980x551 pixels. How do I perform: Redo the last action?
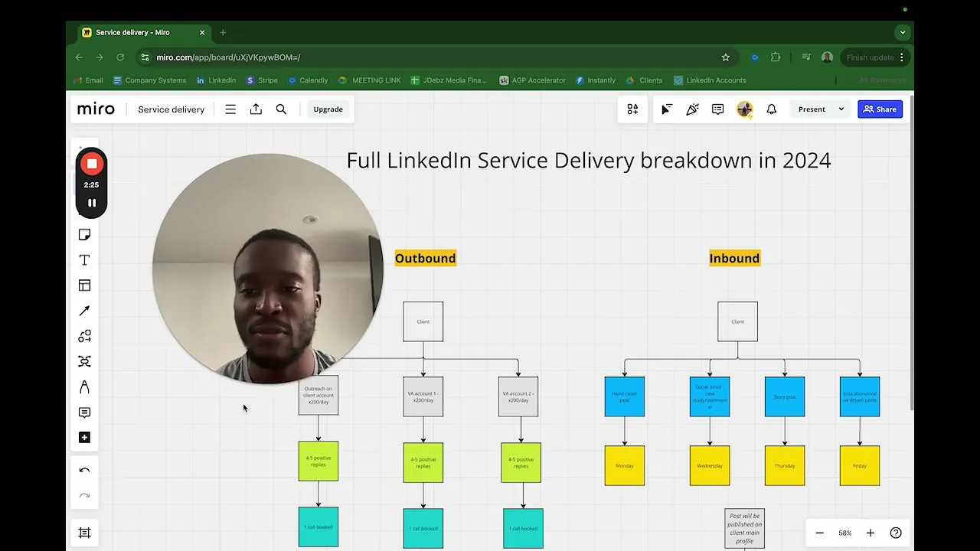[x=84, y=496]
